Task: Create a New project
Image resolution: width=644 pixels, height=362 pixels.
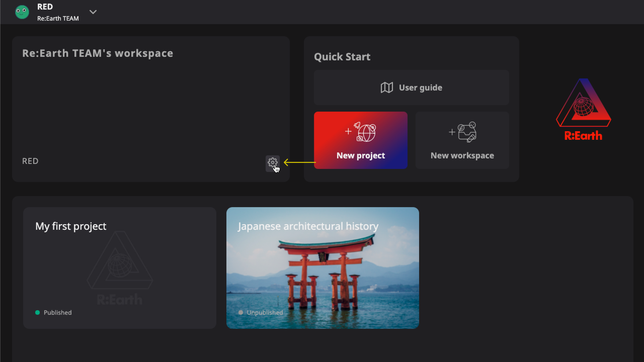Action: [360, 140]
